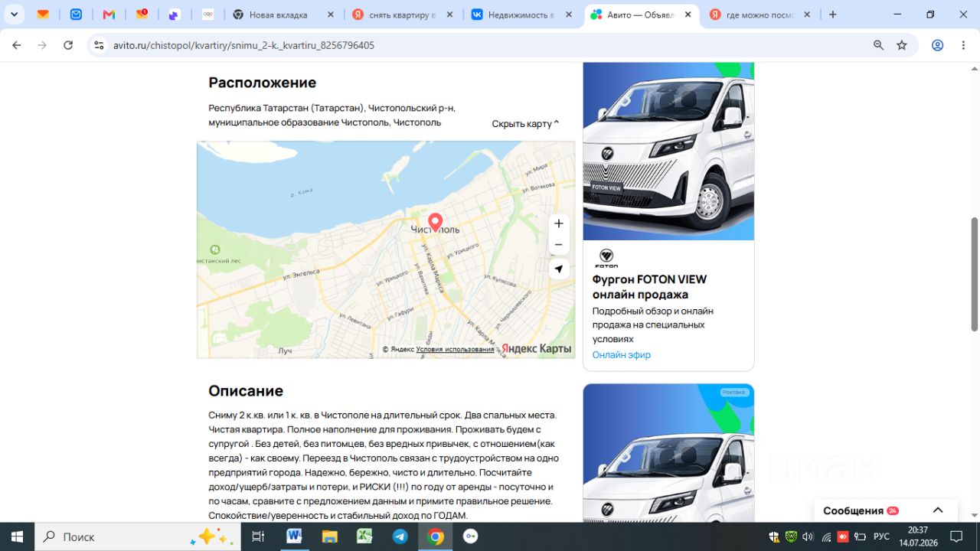
Task: Open the 'Сообщения' chat panel
Action: [853, 510]
